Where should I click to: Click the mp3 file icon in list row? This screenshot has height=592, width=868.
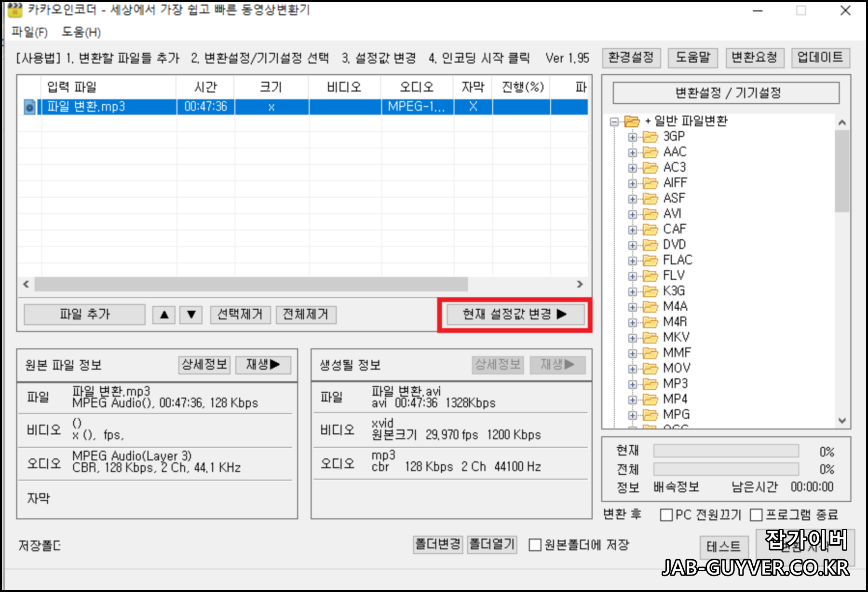point(30,107)
